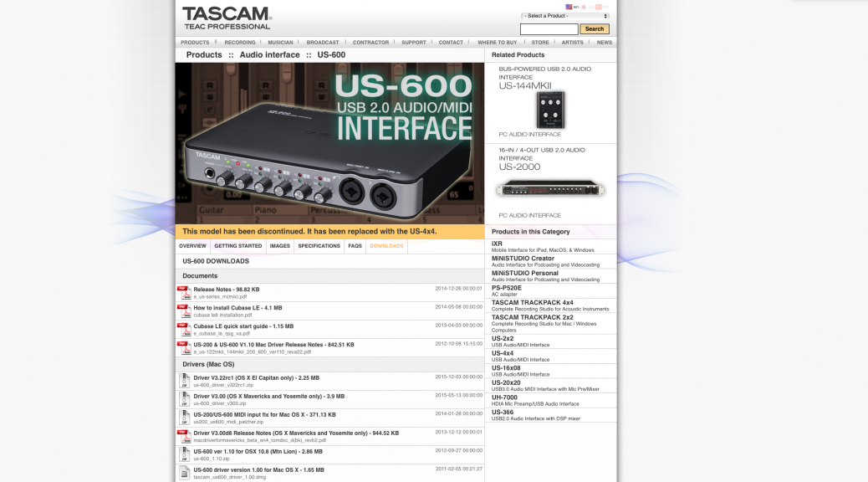Click the ZIP icon for US-600 ver 1.10

pos(184,454)
